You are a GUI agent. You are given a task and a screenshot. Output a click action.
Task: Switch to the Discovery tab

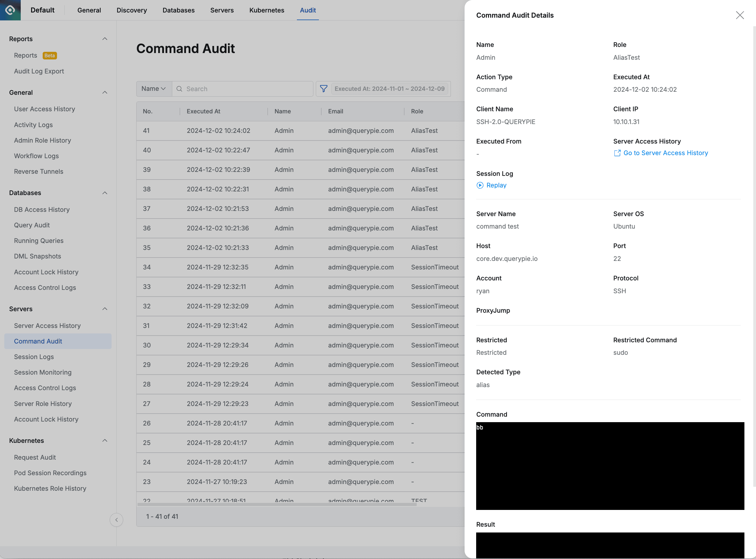click(x=132, y=10)
